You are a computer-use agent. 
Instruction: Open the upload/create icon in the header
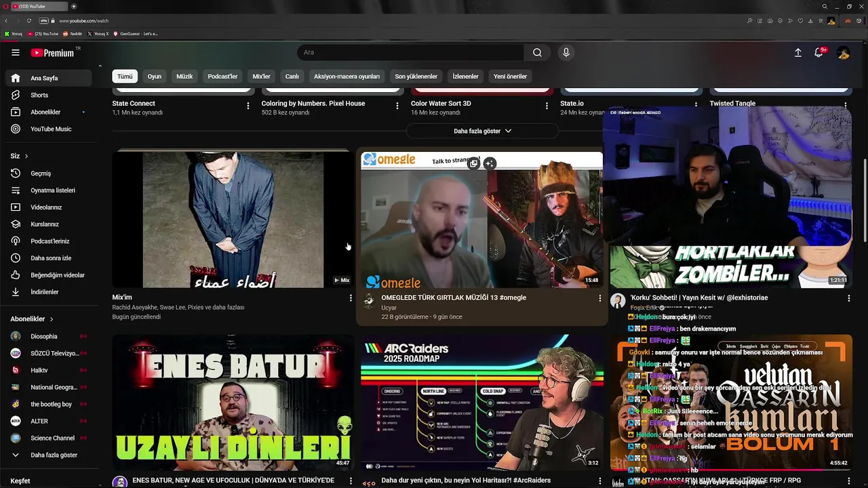798,52
